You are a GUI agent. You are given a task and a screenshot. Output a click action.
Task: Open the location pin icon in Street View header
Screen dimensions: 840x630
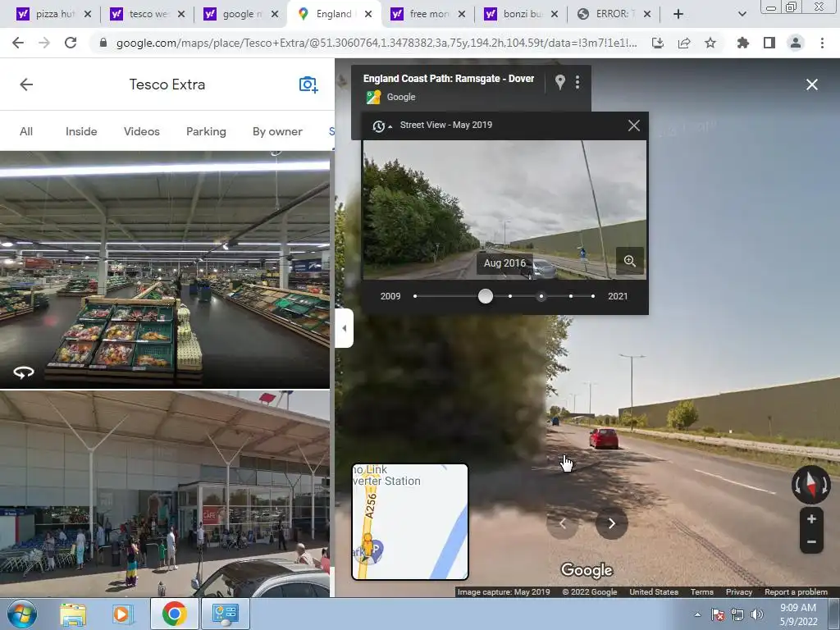click(x=559, y=82)
